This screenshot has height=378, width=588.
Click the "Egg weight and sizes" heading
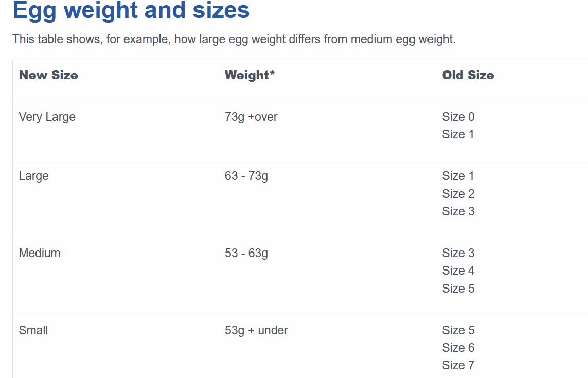[x=131, y=10]
